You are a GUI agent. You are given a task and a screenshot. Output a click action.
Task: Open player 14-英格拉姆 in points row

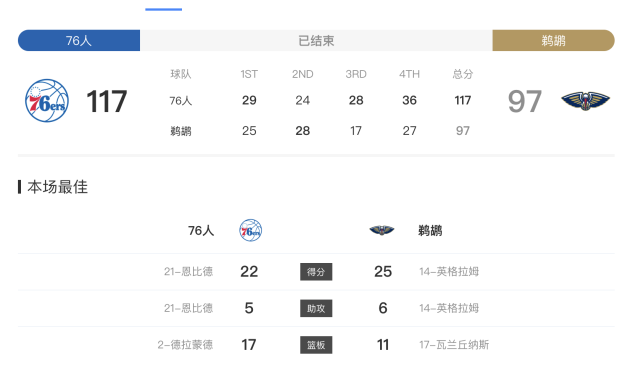tap(449, 271)
